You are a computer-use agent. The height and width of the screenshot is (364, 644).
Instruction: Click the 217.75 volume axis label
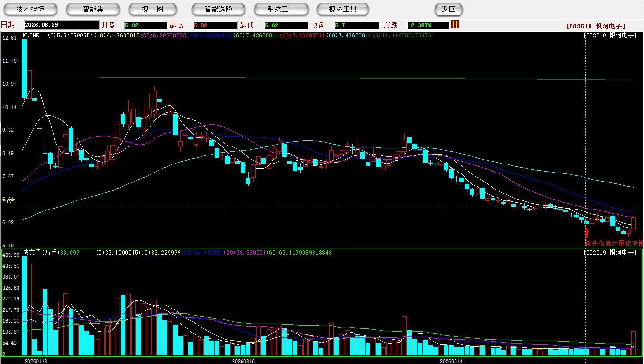click(11, 310)
